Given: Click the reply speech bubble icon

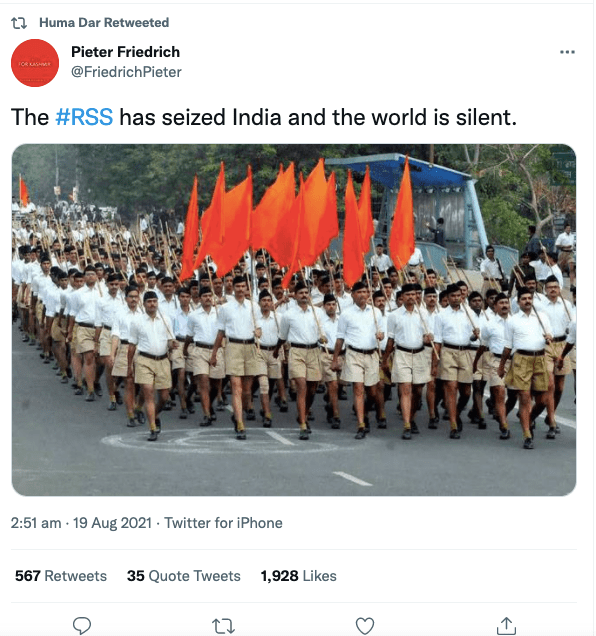Looking at the screenshot, I should [x=82, y=625].
